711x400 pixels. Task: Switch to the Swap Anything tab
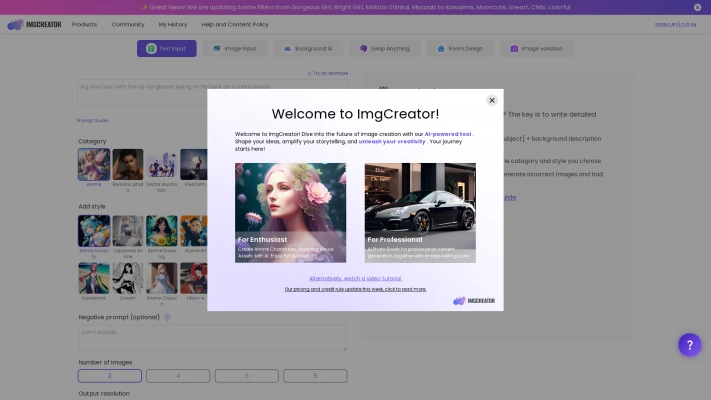click(x=385, y=49)
